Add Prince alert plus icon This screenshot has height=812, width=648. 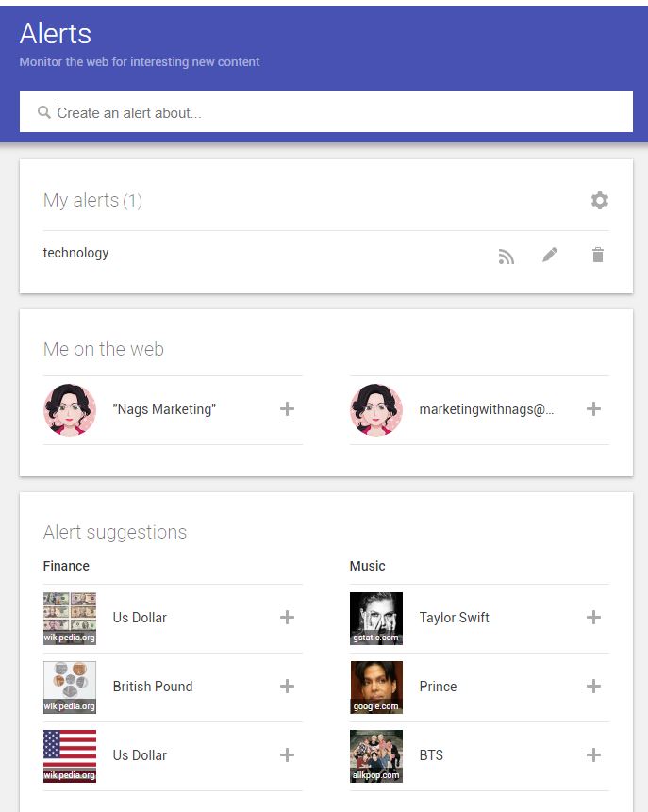tap(593, 687)
